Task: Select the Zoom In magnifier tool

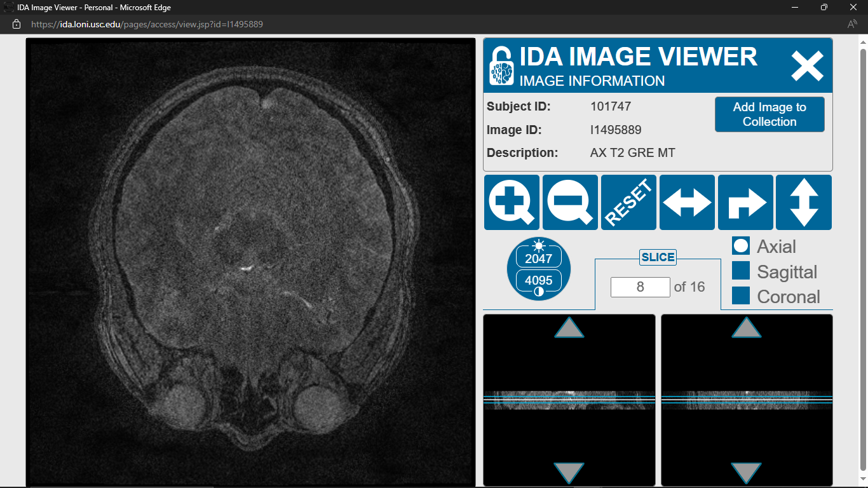Action: 511,202
